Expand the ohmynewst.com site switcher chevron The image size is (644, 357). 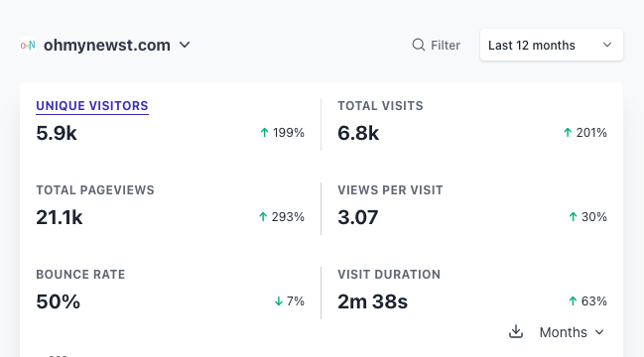185,45
